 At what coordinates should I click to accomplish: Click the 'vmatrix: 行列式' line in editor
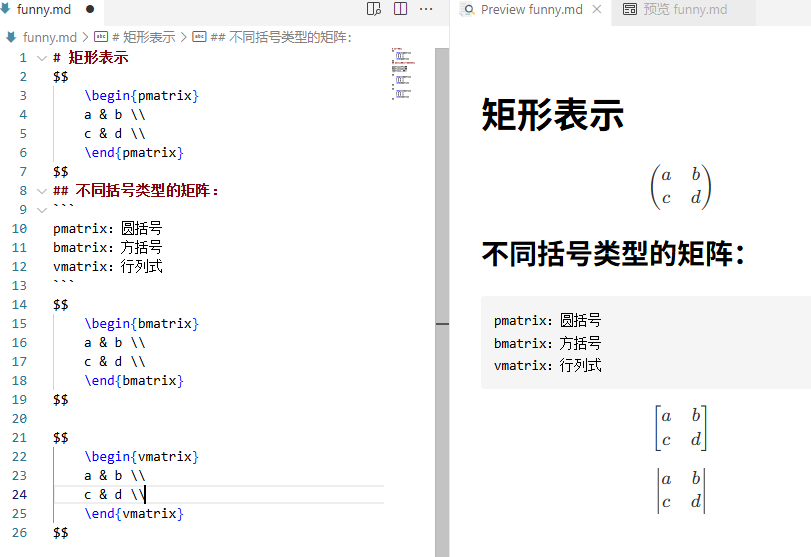(x=108, y=267)
